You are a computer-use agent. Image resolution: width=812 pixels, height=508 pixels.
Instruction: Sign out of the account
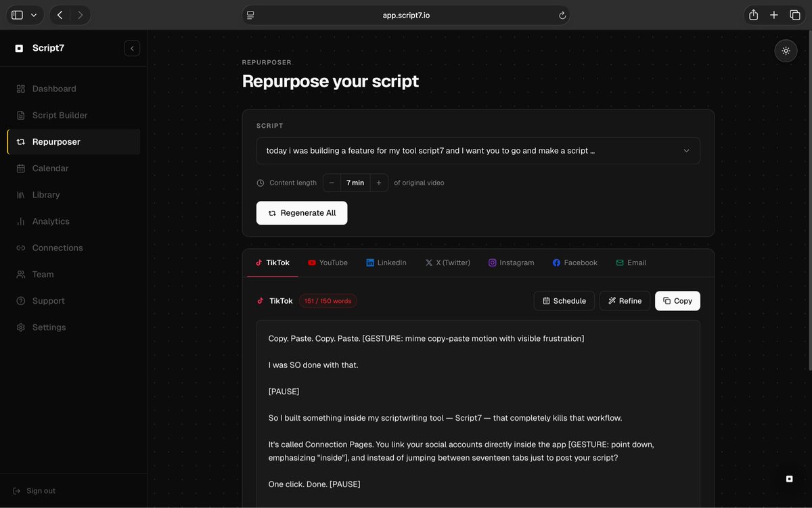tap(35, 490)
